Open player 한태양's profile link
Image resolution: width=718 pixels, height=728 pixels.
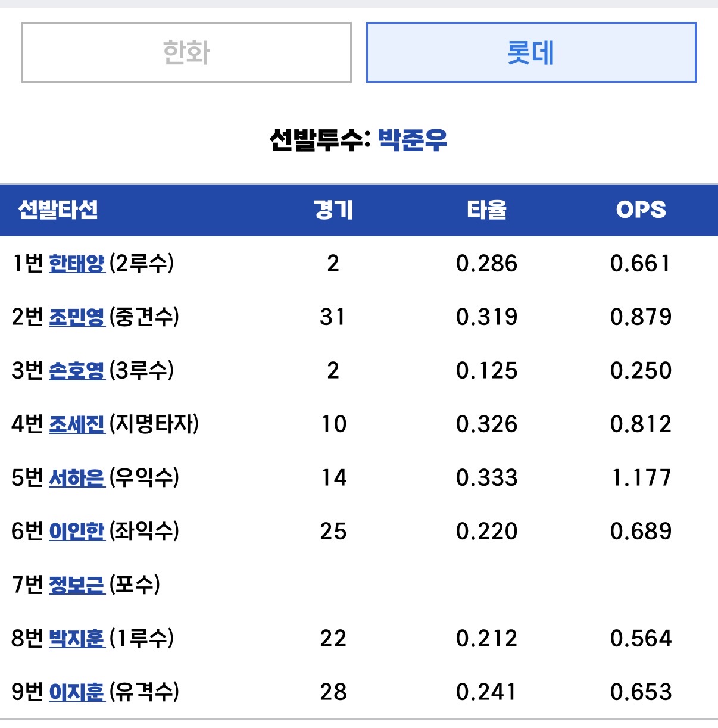(77, 263)
